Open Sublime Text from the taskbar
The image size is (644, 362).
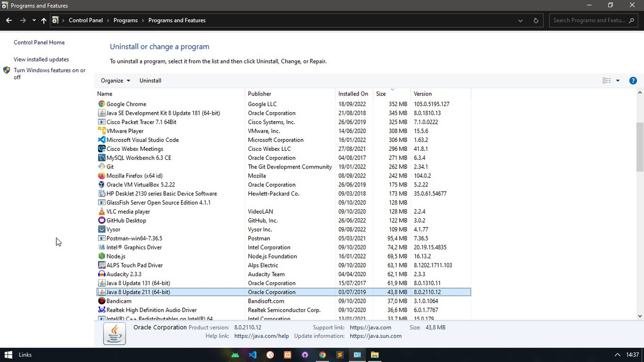tap(340, 355)
